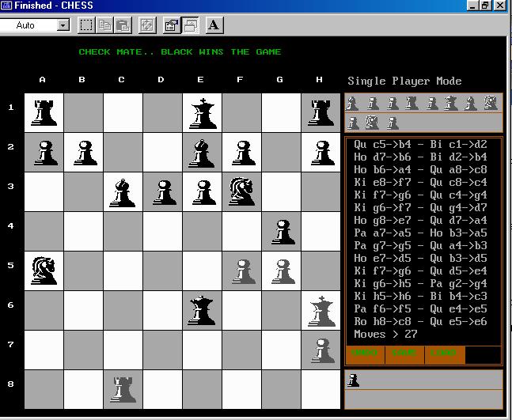Select the bishop on square E2
Viewport: 512px width, 420px height.
pyautogui.click(x=202, y=153)
